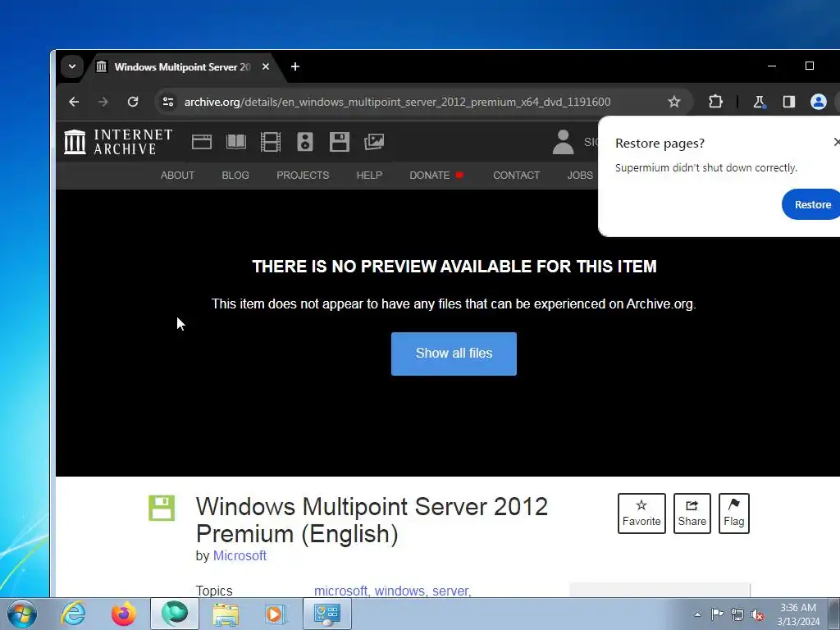
Task: Open the BLOG menu link
Action: click(x=235, y=176)
